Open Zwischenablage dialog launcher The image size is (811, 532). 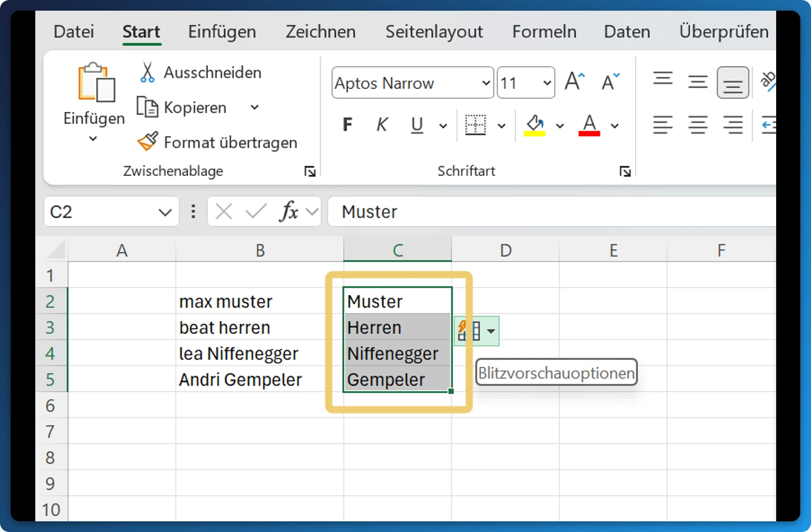(x=310, y=171)
